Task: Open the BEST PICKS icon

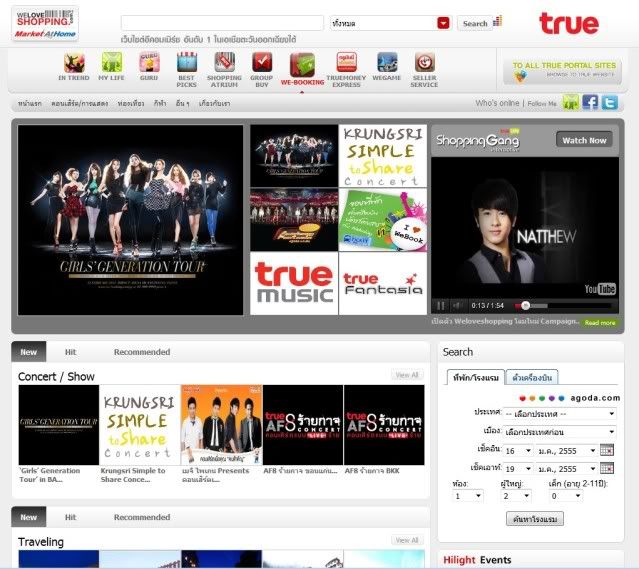Action: coord(187,62)
